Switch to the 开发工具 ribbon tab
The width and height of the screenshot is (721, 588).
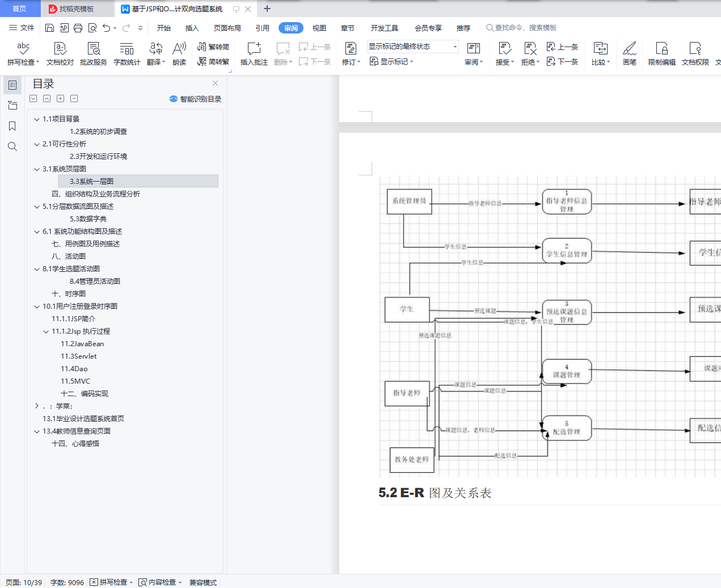pos(385,28)
